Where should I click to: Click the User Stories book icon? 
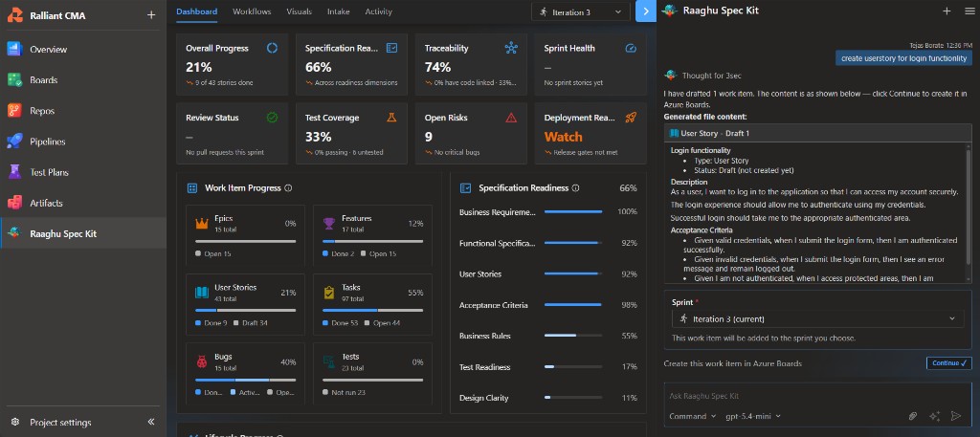point(202,293)
